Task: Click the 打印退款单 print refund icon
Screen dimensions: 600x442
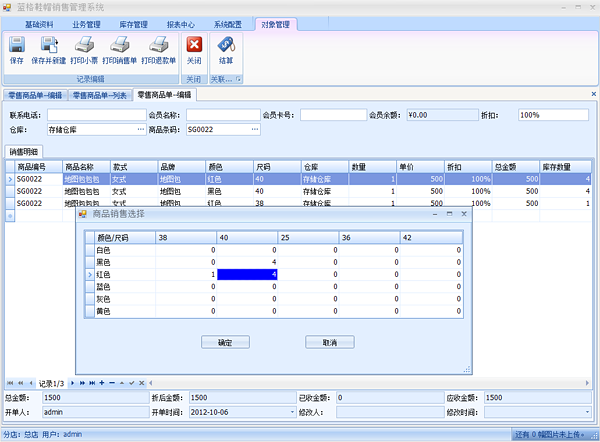Action: [x=158, y=49]
